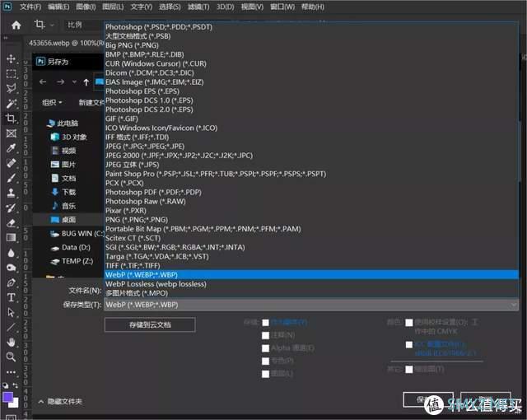Select the Pen tool
This screenshot has width=527, height=420.
[11, 282]
